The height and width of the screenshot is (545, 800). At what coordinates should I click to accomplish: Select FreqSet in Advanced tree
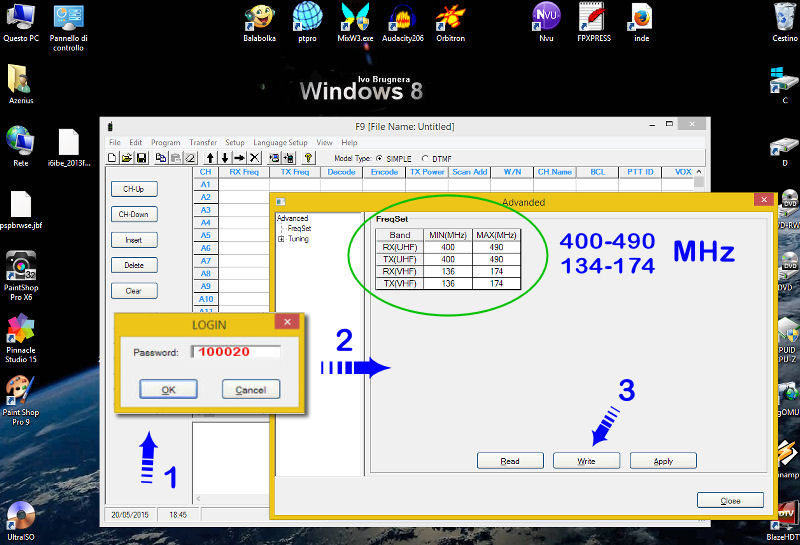pos(299,229)
